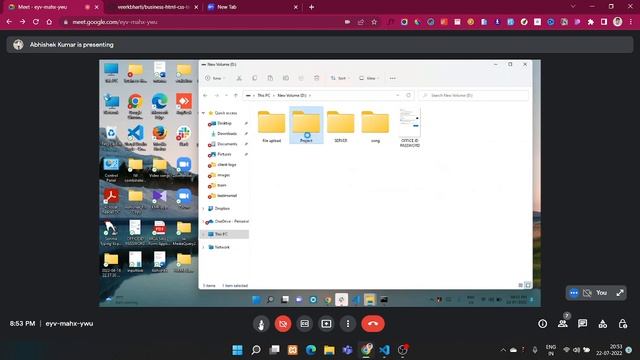Click Firefox icon on presented desktop
The height and width of the screenshot is (360, 640).
coord(160,137)
